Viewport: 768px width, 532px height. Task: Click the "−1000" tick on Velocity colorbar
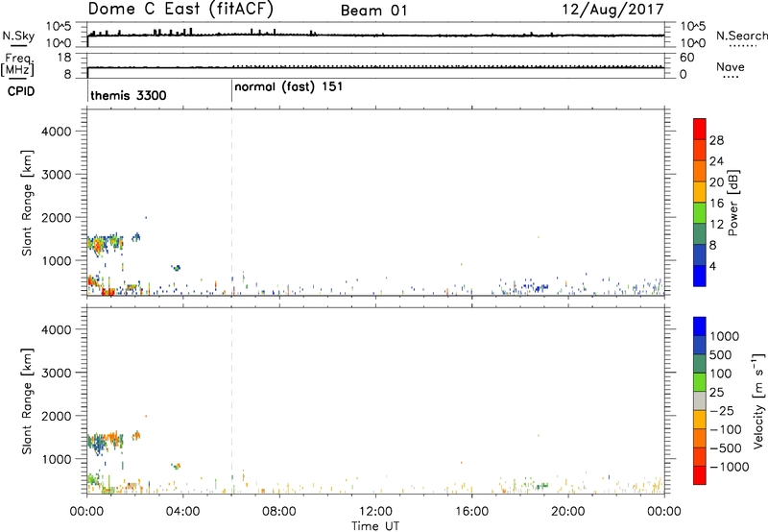730,467
